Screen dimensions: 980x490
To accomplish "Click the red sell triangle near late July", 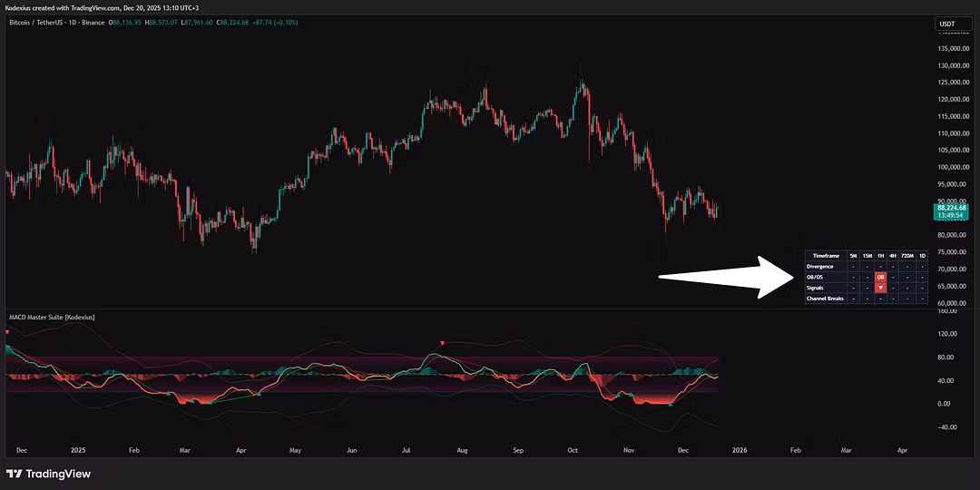I will pos(442,343).
